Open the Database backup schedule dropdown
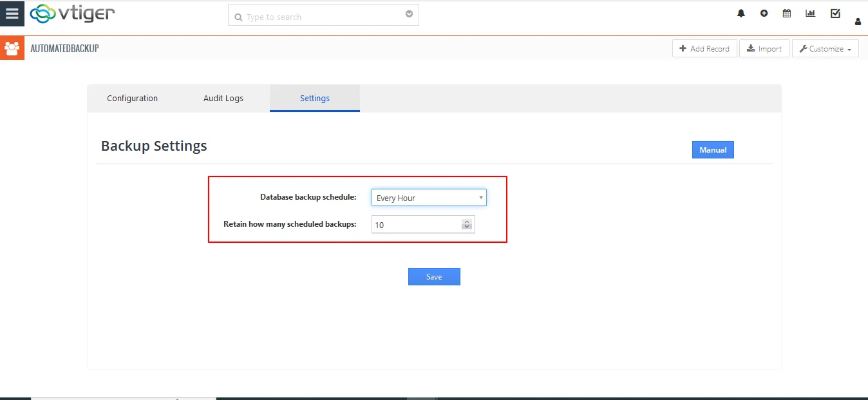The image size is (868, 400). coord(429,198)
